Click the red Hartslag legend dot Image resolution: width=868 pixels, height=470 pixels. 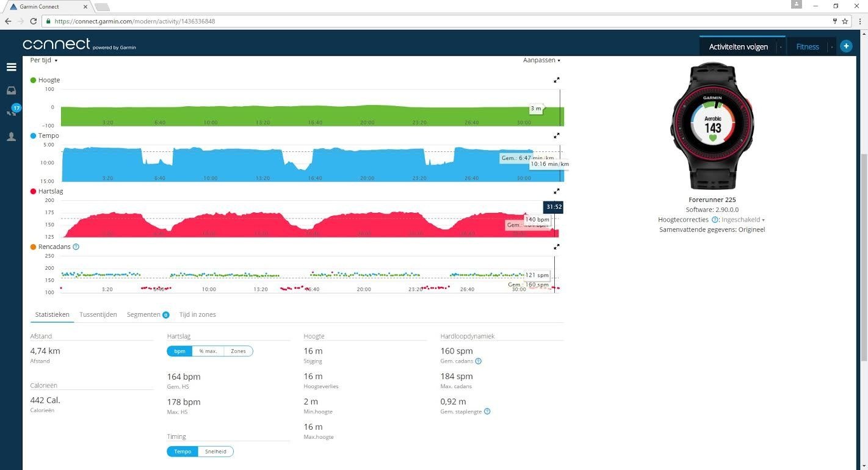click(x=34, y=191)
